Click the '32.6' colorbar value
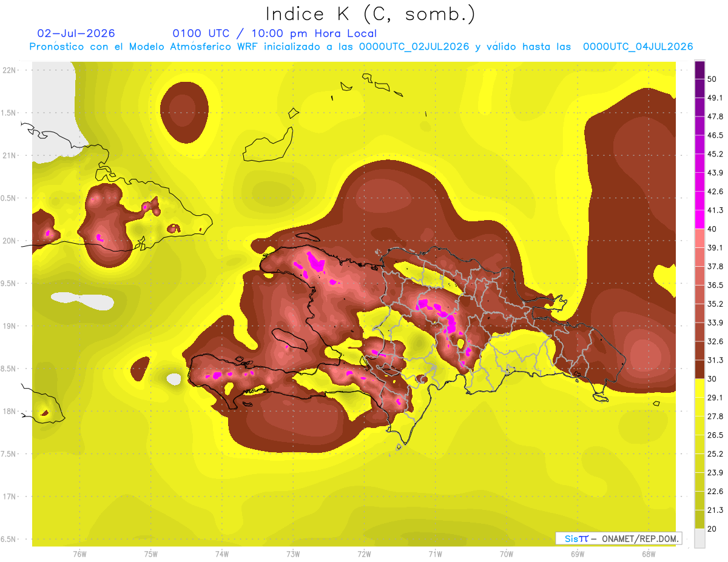 click(715, 341)
